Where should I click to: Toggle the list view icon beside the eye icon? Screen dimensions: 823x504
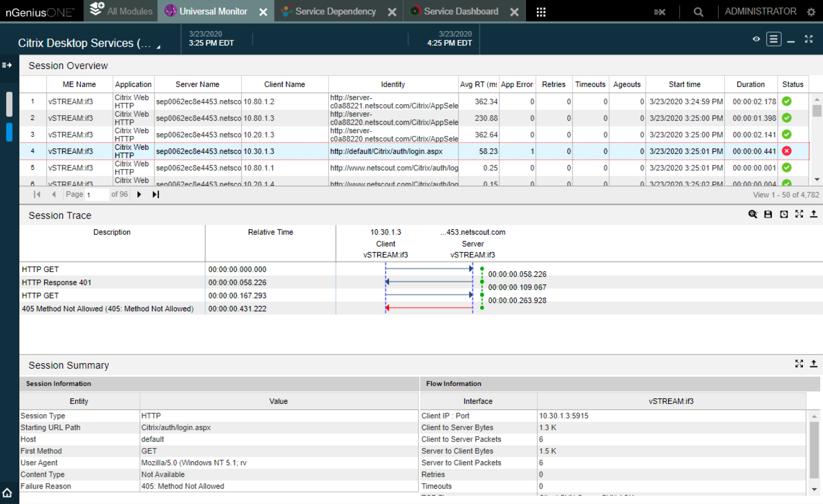(774, 39)
